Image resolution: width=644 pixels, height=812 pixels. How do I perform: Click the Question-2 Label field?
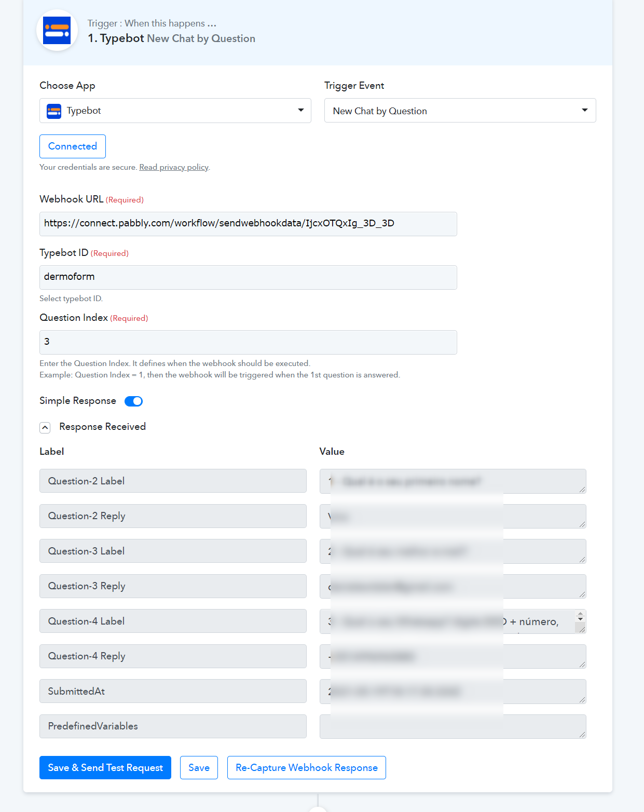tap(173, 481)
